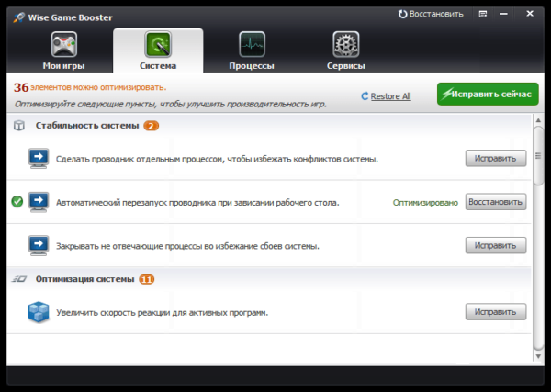Click the Оптимизация системы section icon
This screenshot has height=392, width=551.
(x=19, y=279)
